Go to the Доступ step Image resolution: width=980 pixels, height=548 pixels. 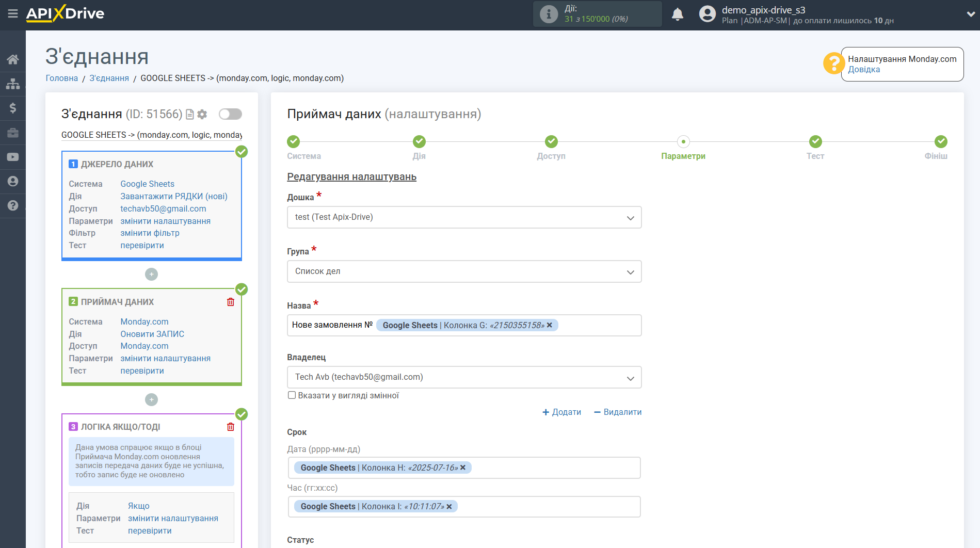(x=551, y=141)
